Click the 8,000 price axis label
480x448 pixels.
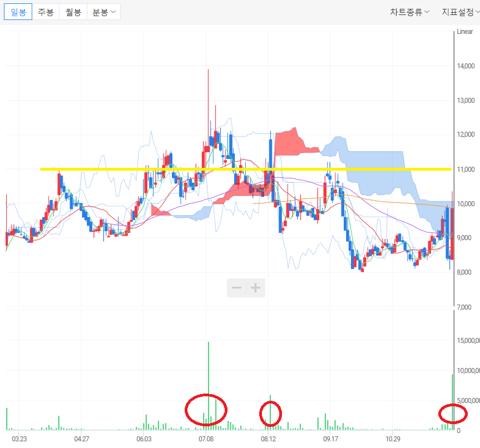[x=464, y=272]
